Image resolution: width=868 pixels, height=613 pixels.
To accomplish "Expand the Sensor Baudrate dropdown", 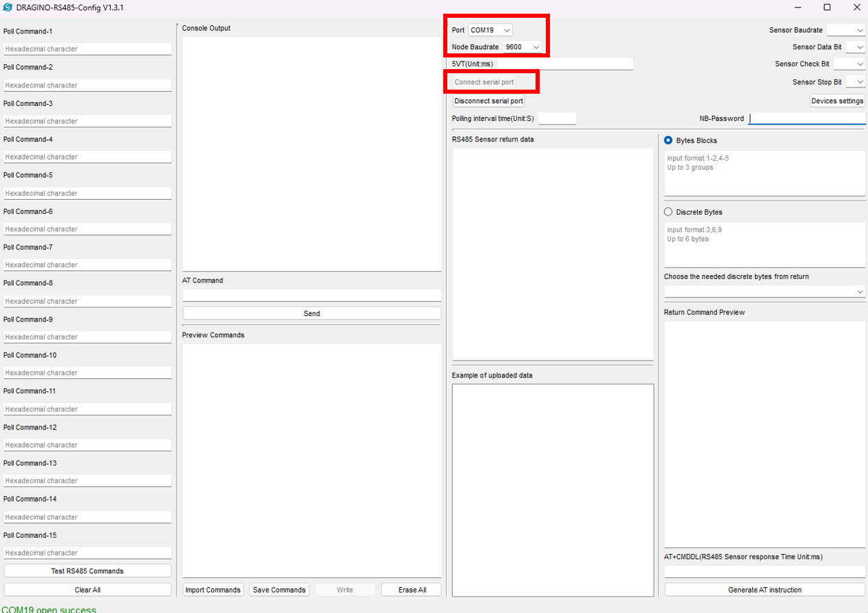I will pos(846,29).
